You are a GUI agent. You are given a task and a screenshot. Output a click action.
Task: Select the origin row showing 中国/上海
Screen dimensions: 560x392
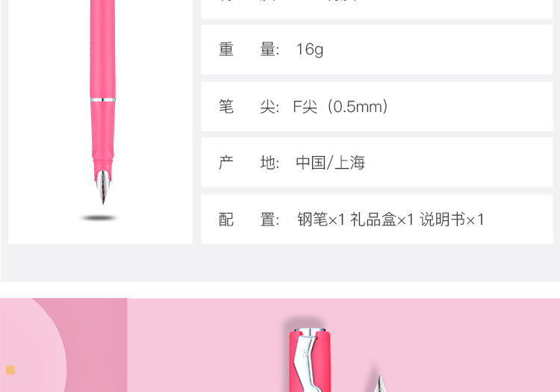[377, 163]
